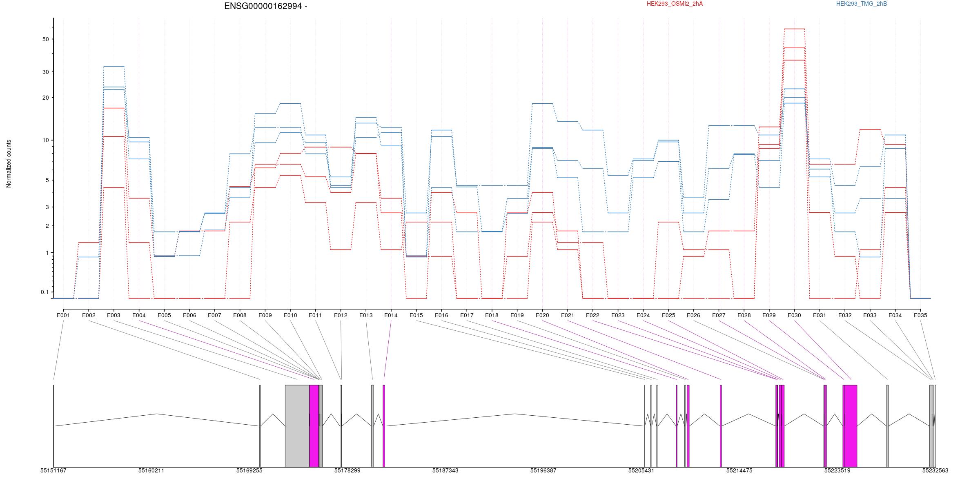Click genomic coordinate 55169255

pyautogui.click(x=249, y=471)
